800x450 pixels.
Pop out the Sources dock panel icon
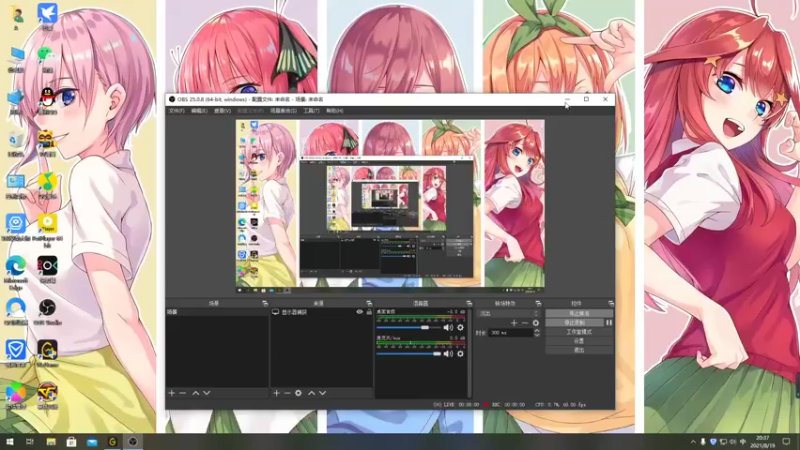(369, 304)
